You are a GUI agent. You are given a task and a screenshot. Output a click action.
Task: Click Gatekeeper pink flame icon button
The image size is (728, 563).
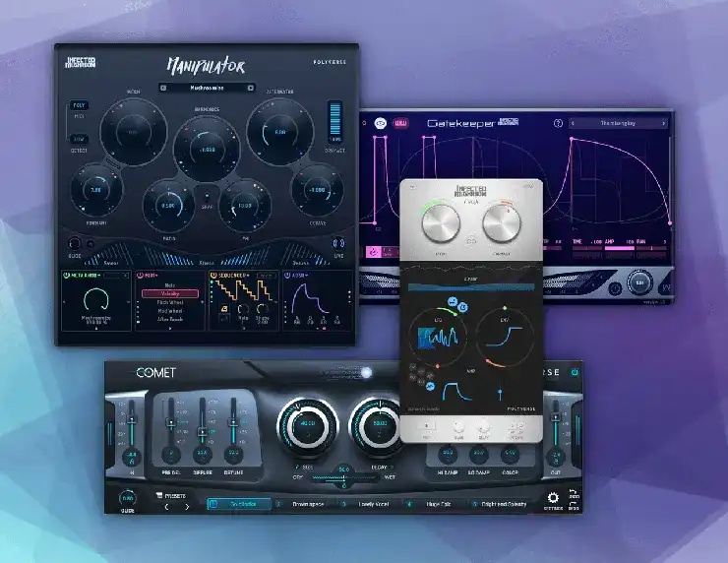373,252
